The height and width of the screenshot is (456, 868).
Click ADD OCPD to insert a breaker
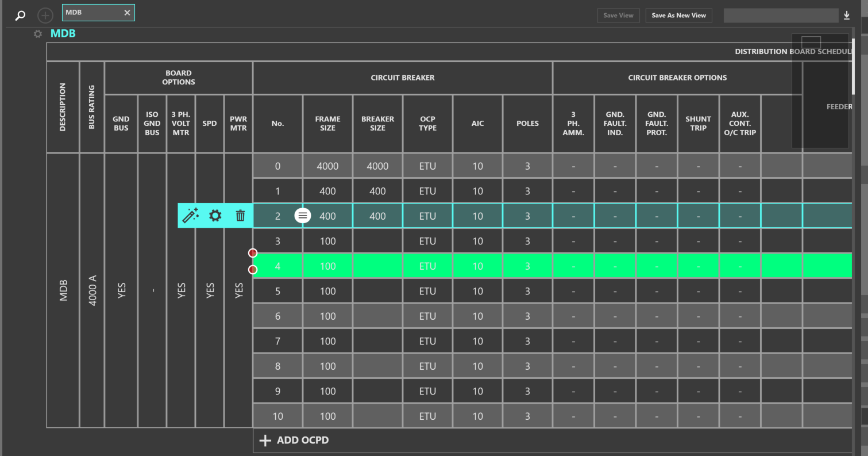point(294,440)
